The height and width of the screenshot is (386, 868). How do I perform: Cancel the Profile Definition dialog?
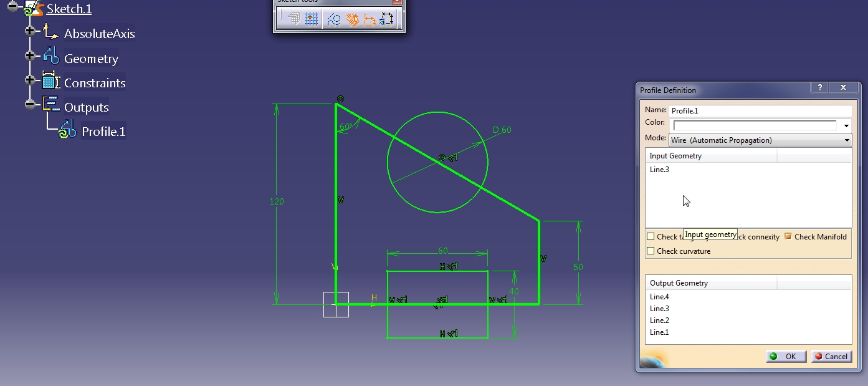(x=831, y=357)
